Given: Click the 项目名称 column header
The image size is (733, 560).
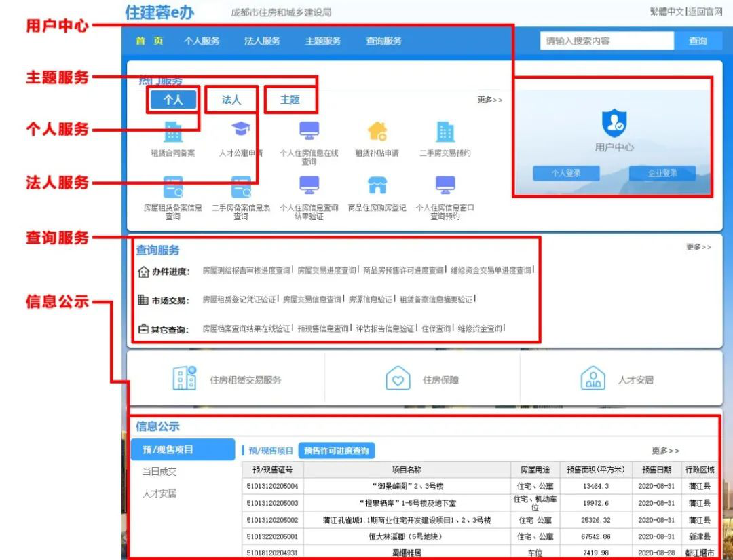Looking at the screenshot, I should tap(407, 469).
